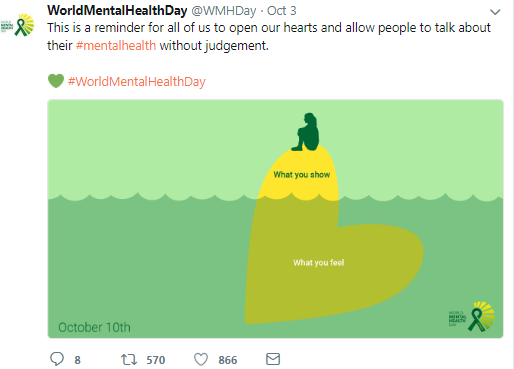Viewport: 514px width, 369px height.
Task: Click the 'October 10th' text in image
Action: pos(94,327)
